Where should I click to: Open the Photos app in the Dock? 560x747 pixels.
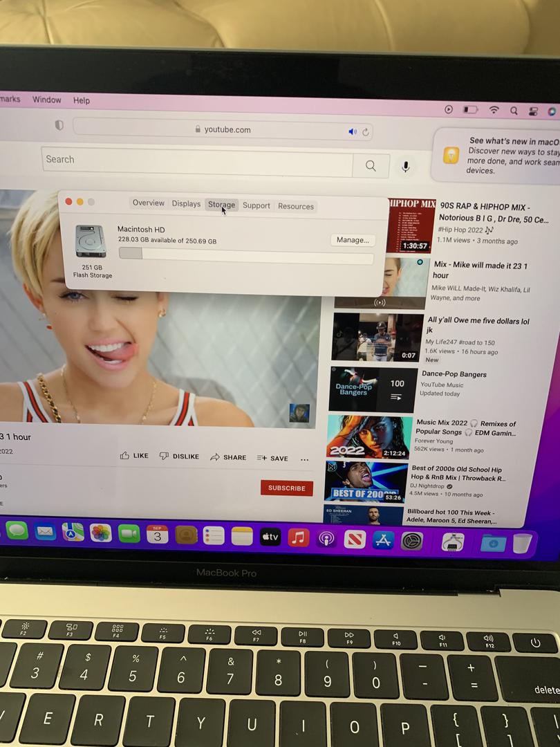(100, 533)
